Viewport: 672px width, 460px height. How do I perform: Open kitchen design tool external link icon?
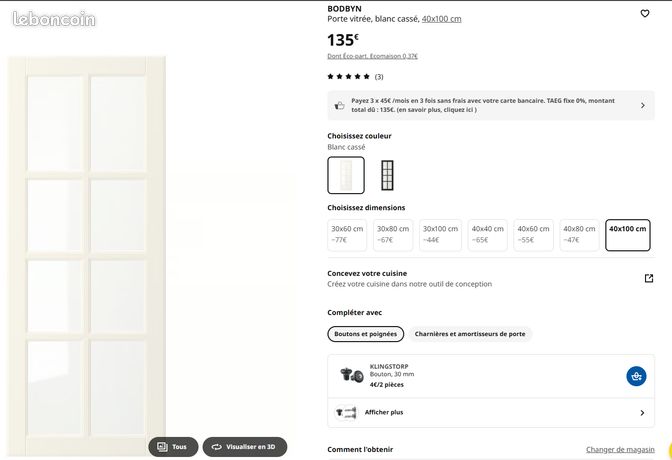point(649,278)
